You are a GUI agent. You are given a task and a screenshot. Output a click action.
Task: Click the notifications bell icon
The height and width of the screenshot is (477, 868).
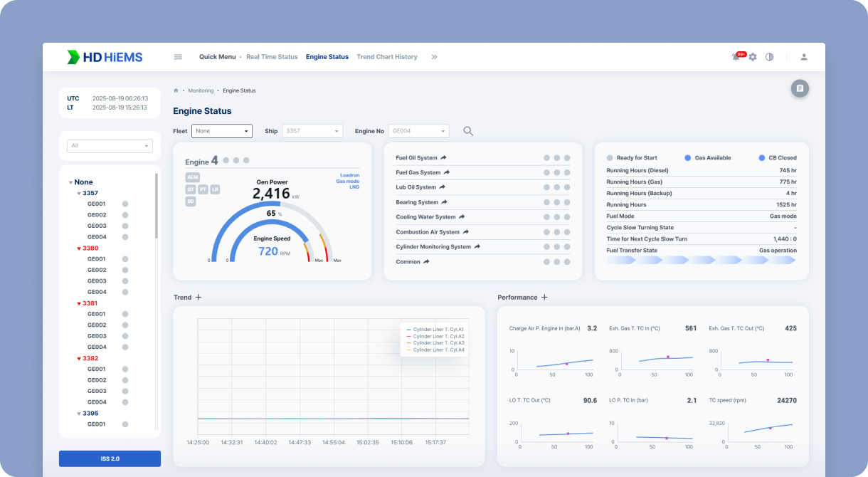click(736, 57)
